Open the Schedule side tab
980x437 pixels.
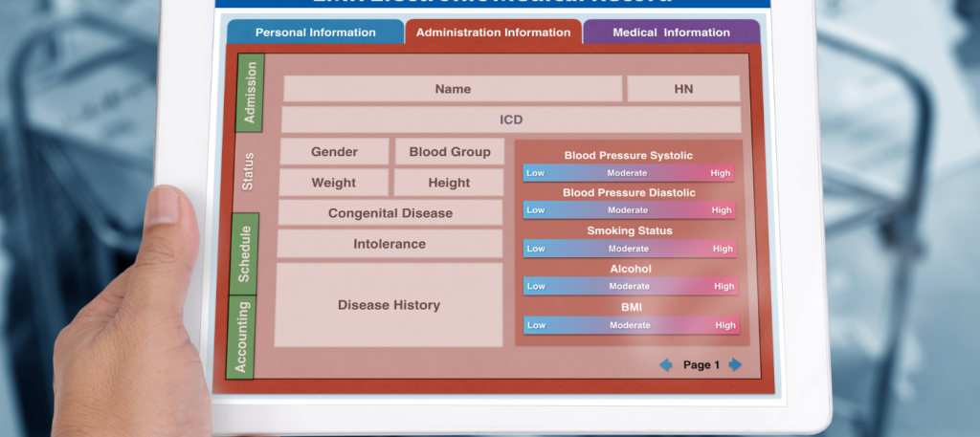click(244, 253)
